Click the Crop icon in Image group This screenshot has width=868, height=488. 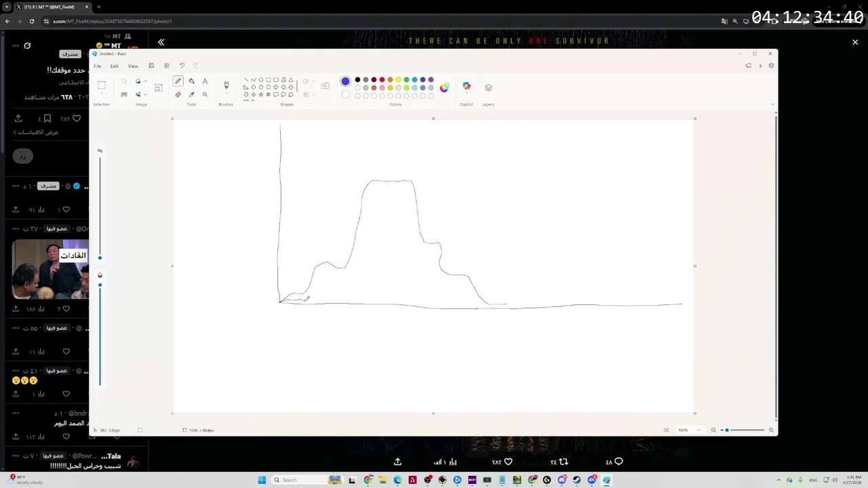point(124,81)
